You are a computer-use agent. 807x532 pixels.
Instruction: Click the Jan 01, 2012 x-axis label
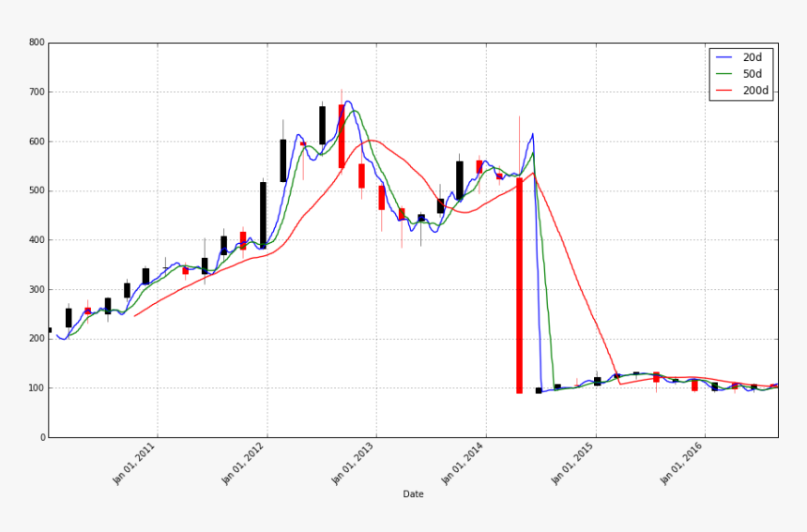tap(243, 464)
